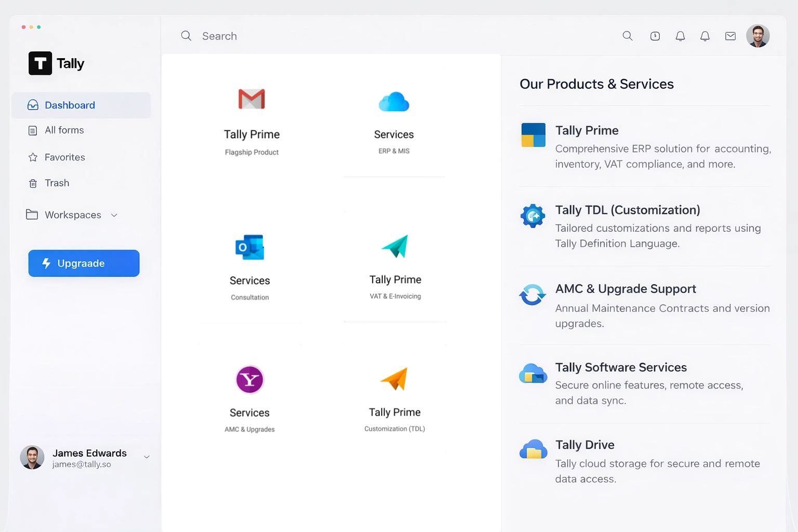
Task: Open the James Edwards account dropdown arrow
Action: 147,457
